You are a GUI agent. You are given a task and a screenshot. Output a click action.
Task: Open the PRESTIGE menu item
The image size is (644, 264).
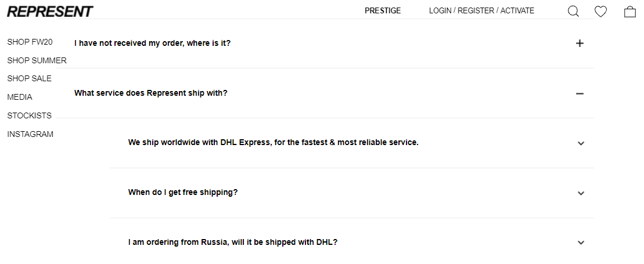pyautogui.click(x=383, y=10)
